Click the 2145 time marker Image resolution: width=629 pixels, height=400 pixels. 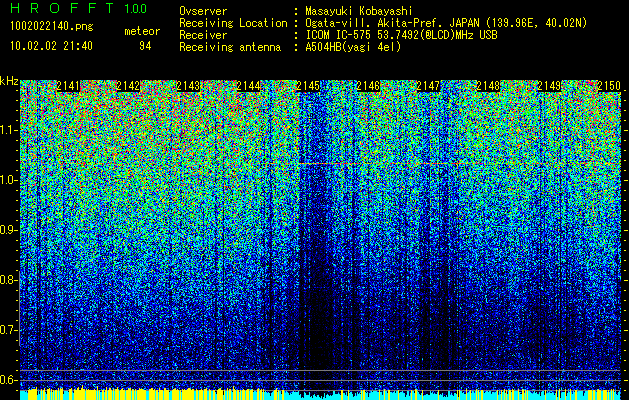308,86
